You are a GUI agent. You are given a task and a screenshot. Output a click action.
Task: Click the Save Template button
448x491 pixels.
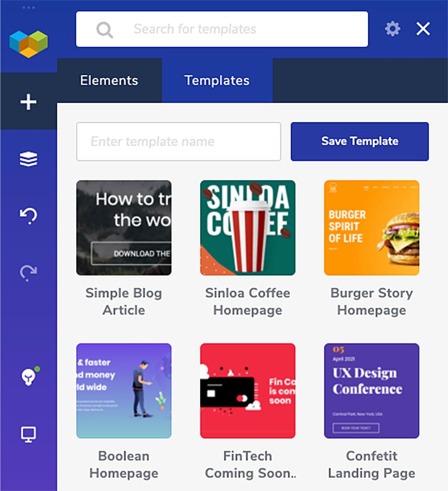(360, 141)
